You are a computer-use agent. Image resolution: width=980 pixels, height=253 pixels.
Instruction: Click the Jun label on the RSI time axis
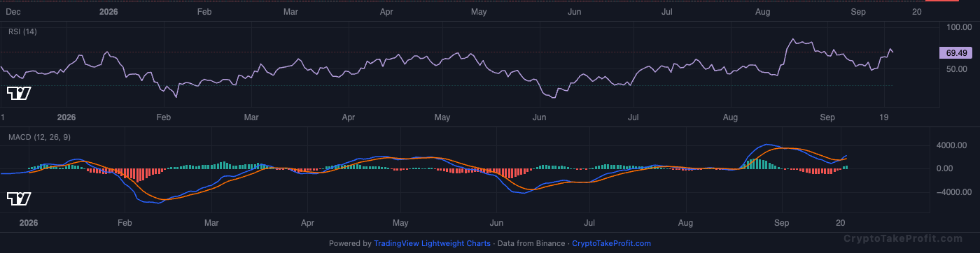[x=538, y=117]
